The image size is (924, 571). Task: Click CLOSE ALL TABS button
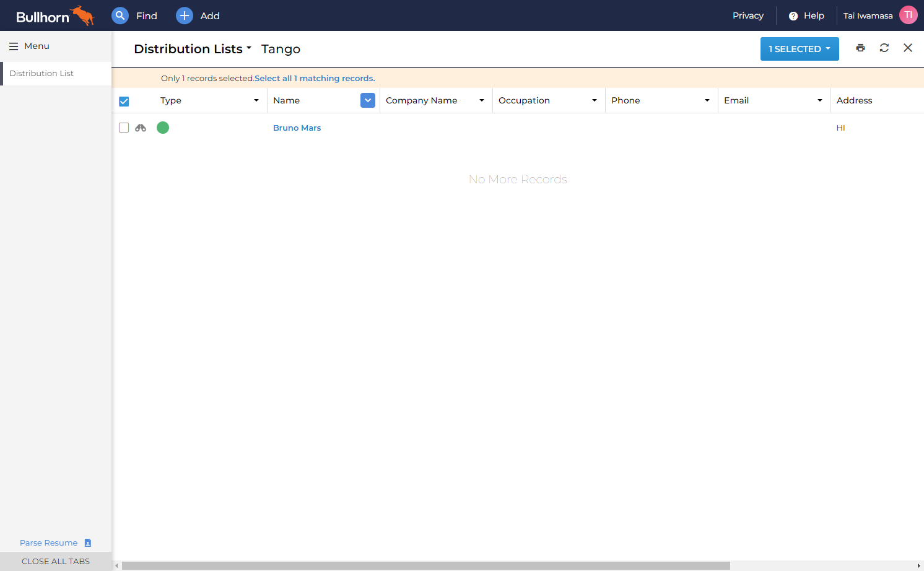(56, 562)
